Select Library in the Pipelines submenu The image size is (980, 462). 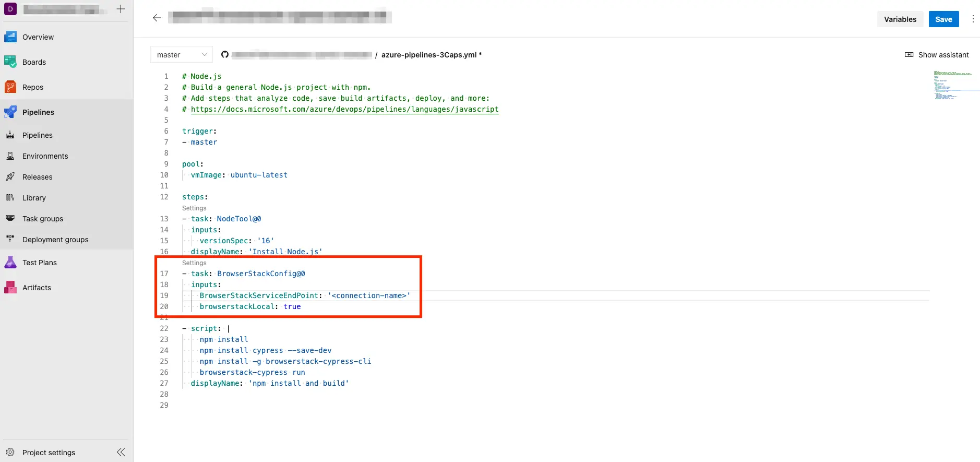point(34,198)
